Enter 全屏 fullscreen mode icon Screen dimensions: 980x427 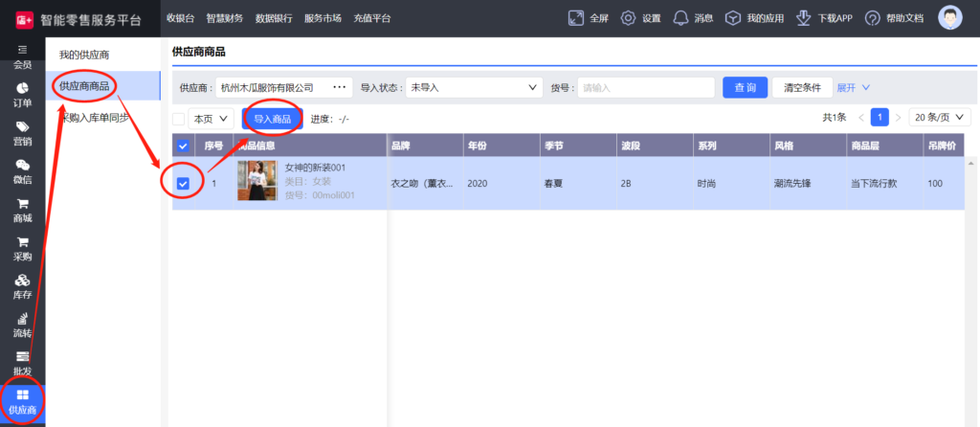[x=575, y=18]
